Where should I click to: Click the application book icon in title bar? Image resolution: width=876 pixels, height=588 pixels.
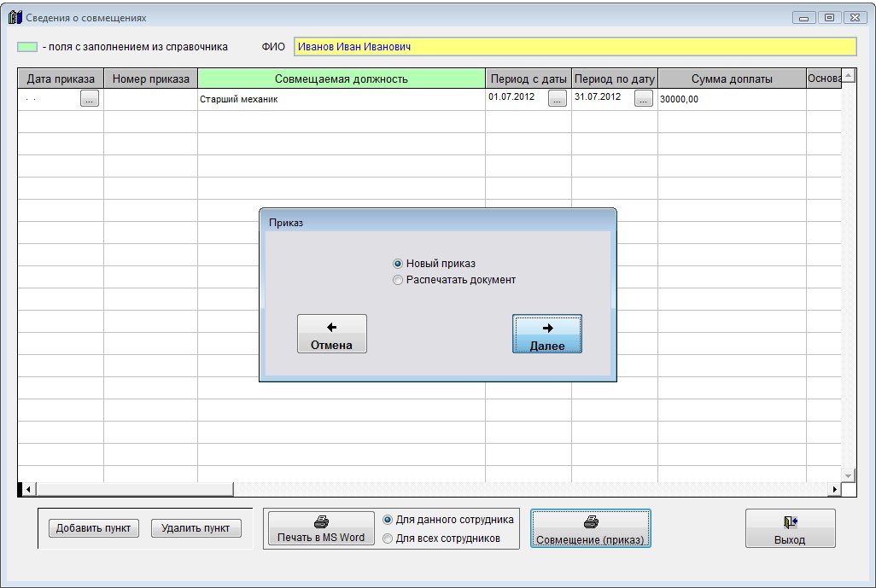(x=15, y=17)
